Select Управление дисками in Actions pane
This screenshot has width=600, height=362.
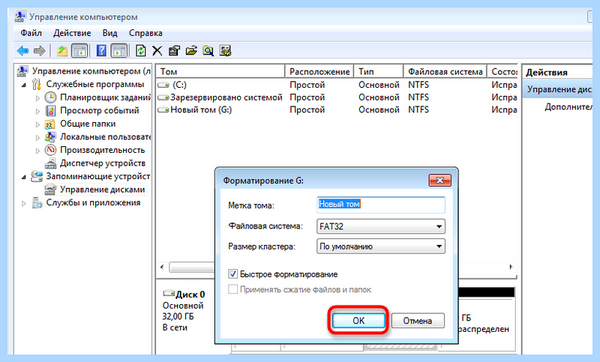click(x=558, y=90)
